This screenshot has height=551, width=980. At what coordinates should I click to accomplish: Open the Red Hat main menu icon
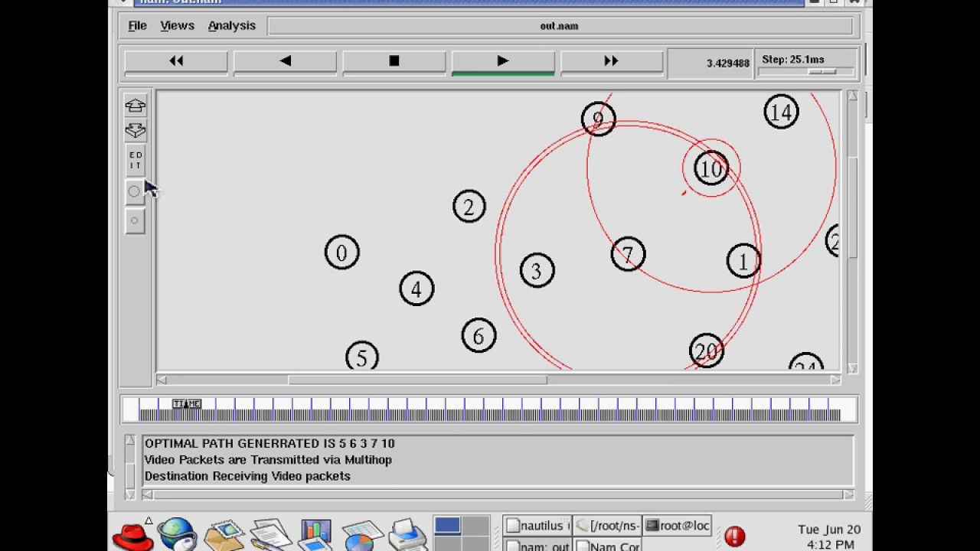(x=133, y=533)
